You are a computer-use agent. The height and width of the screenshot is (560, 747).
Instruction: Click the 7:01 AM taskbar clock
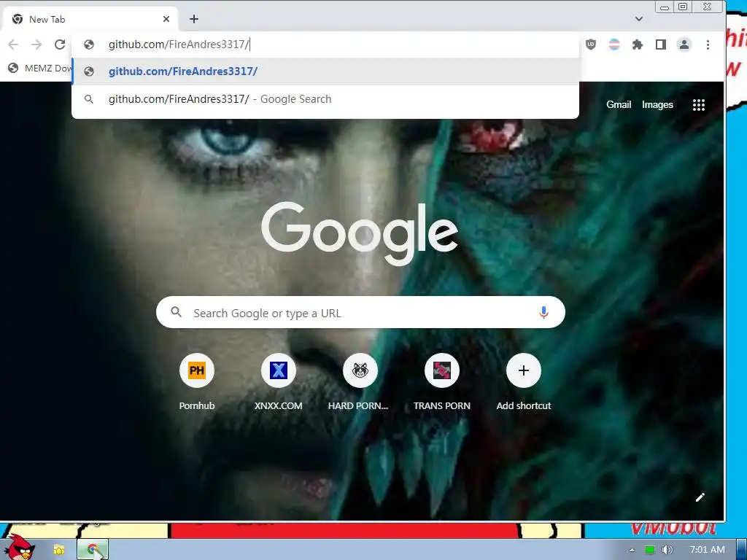click(x=708, y=550)
